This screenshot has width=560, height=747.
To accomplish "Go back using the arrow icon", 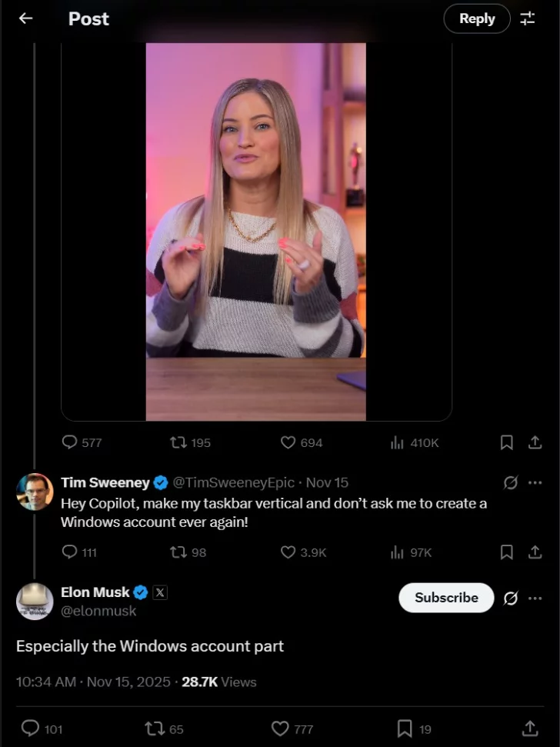I will pos(25,18).
